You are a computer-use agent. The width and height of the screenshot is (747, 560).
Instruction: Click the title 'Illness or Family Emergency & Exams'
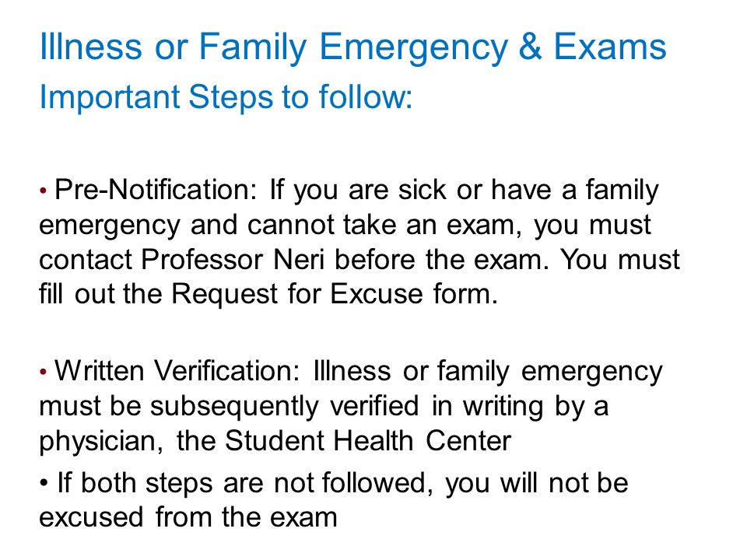tap(353, 47)
